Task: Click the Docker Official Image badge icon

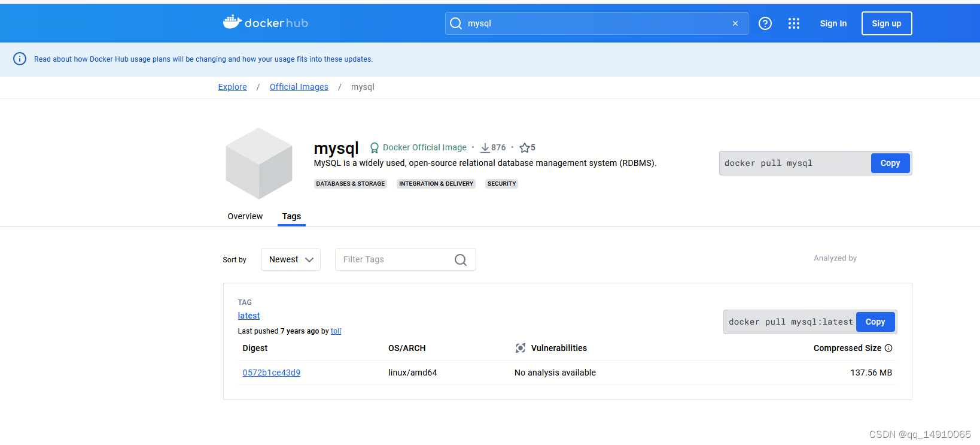Action: pos(375,148)
